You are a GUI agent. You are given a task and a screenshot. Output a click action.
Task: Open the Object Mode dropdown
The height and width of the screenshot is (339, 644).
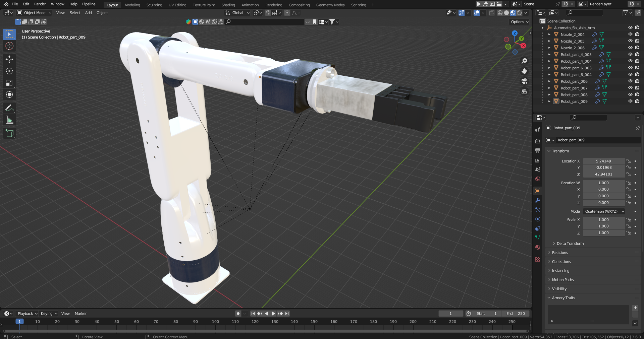coord(34,13)
